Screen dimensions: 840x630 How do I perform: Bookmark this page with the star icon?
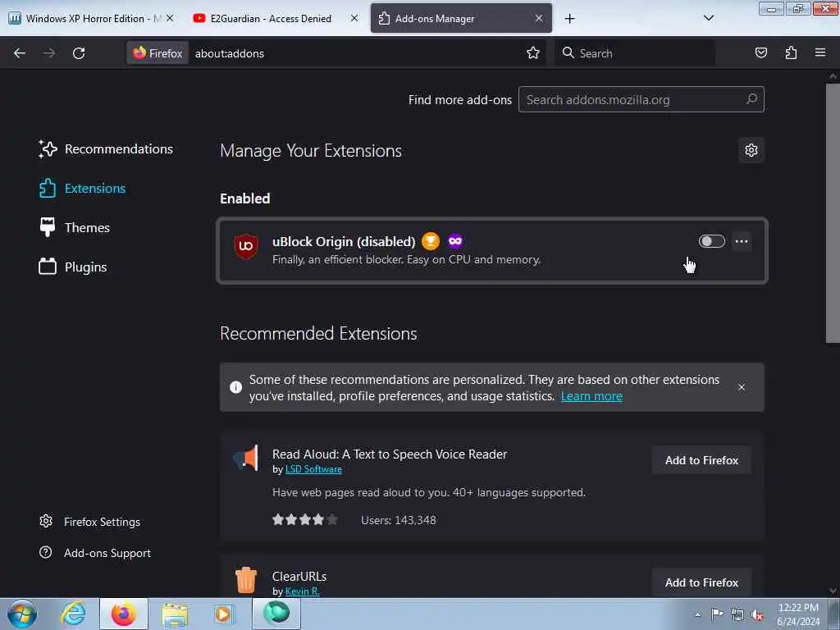(532, 53)
